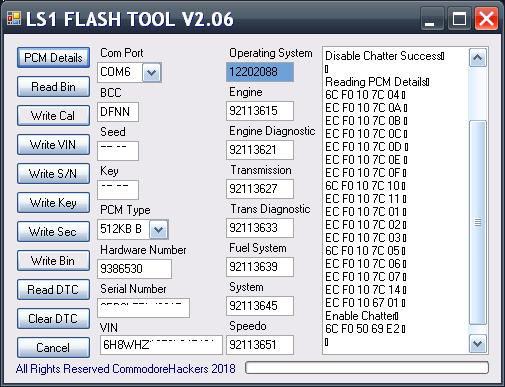This screenshot has width=505, height=387.
Task: Click the Operating System label
Action: pos(271,53)
